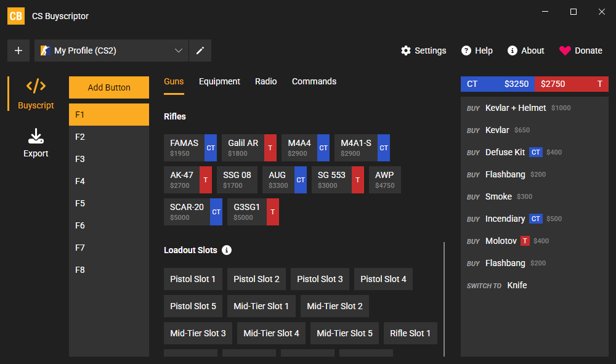This screenshot has width=616, height=364.
Task: Open Settings via the gear icon
Action: point(405,51)
